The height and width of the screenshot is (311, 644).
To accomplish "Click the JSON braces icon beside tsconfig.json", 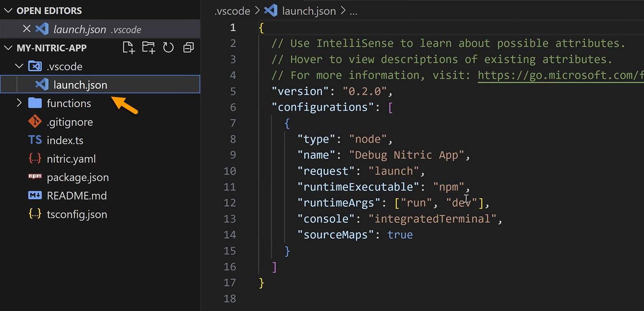I will (x=35, y=214).
